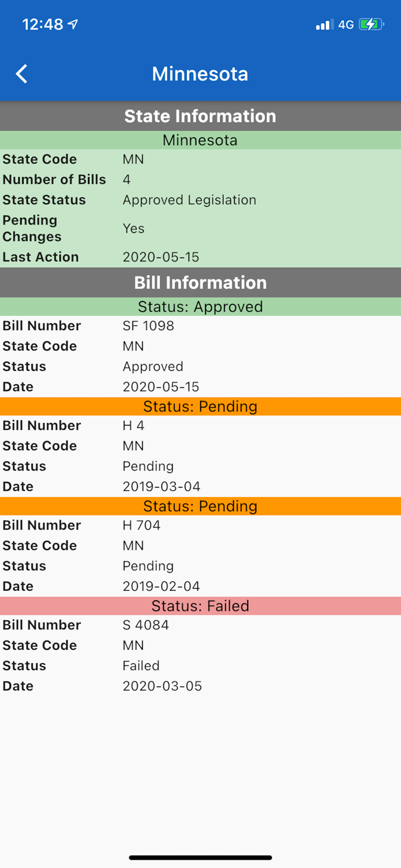Viewport: 401px width, 868px height.
Task: Select the Status: Failed banner
Action: (200, 606)
